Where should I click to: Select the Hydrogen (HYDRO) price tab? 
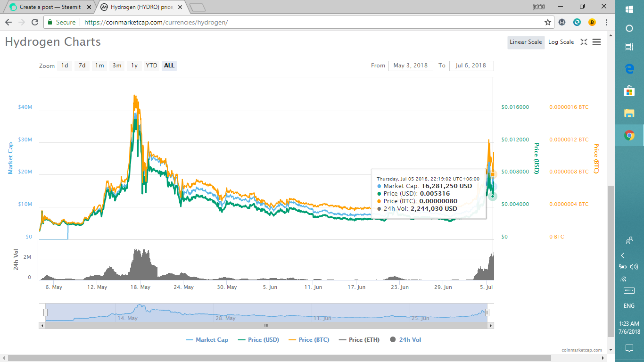click(141, 7)
